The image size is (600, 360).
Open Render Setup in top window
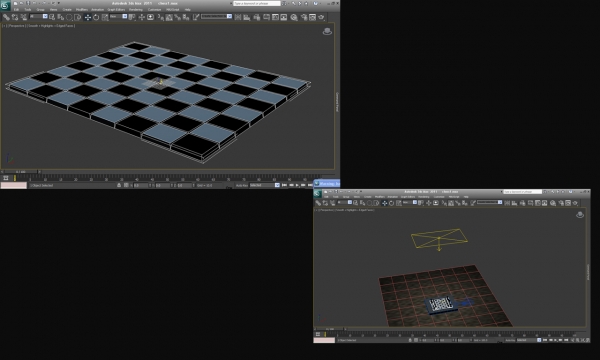pos(304,17)
